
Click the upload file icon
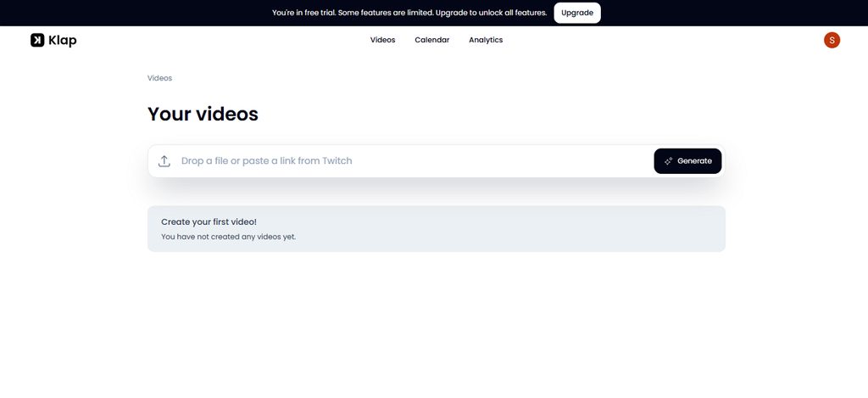[164, 160]
